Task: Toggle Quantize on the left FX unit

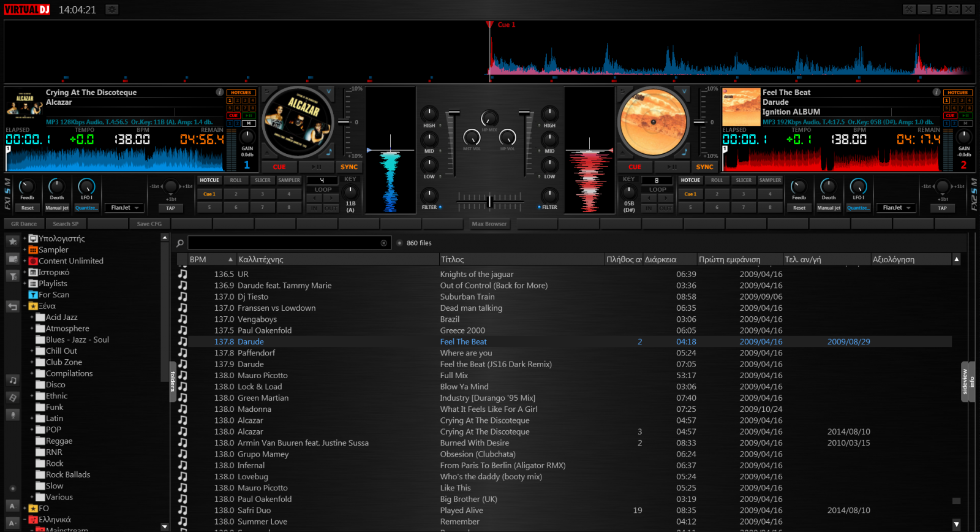Action: coord(86,208)
